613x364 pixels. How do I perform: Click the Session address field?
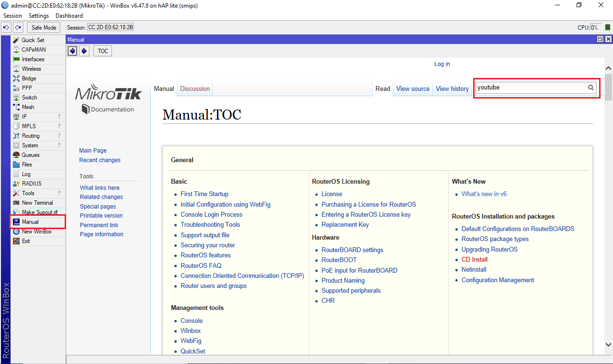click(x=111, y=28)
